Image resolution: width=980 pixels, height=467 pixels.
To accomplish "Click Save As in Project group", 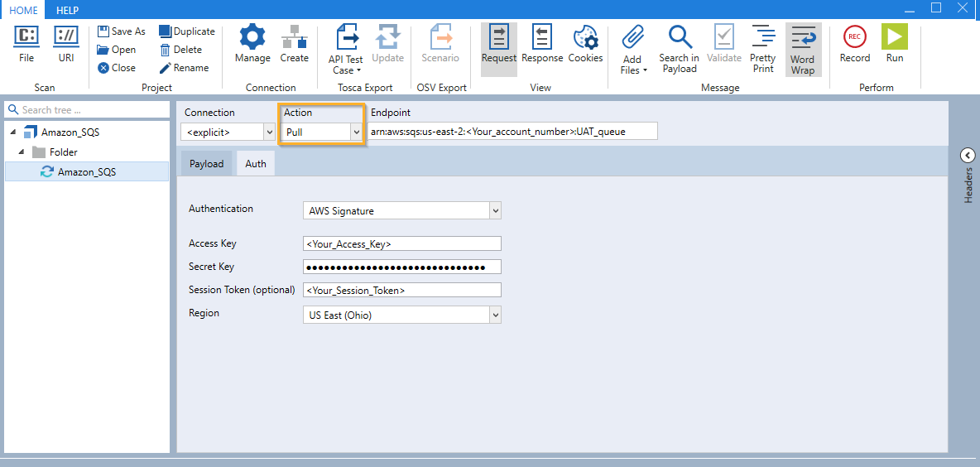I will tap(121, 31).
